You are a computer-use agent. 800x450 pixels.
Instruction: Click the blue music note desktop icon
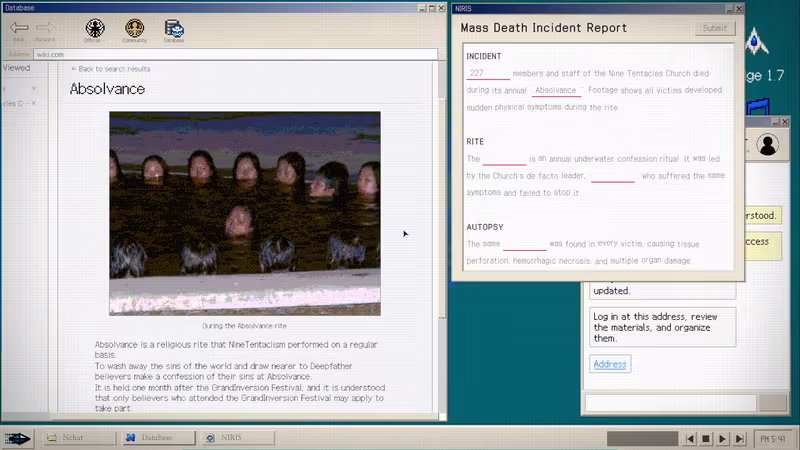[x=759, y=106]
